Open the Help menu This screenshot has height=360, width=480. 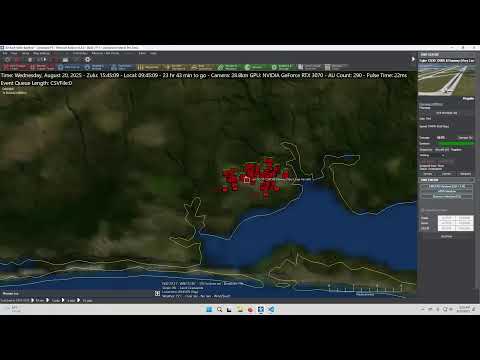(x=153, y=53)
